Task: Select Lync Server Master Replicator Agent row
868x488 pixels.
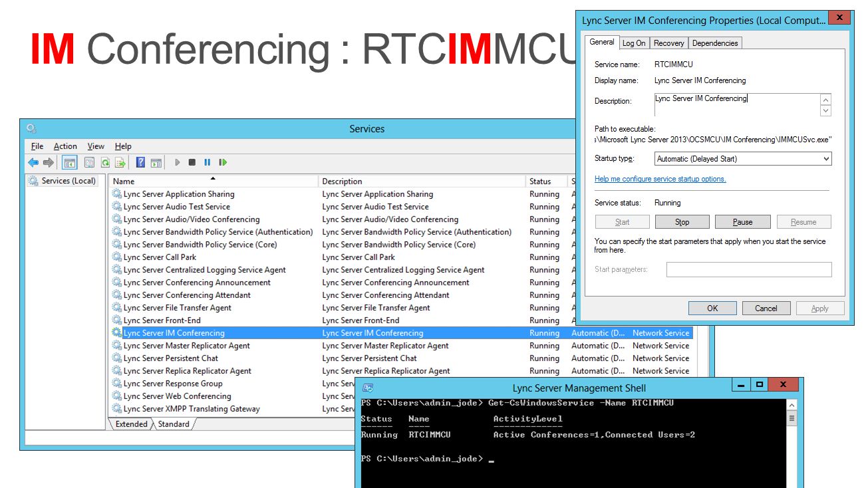Action: 401,346
